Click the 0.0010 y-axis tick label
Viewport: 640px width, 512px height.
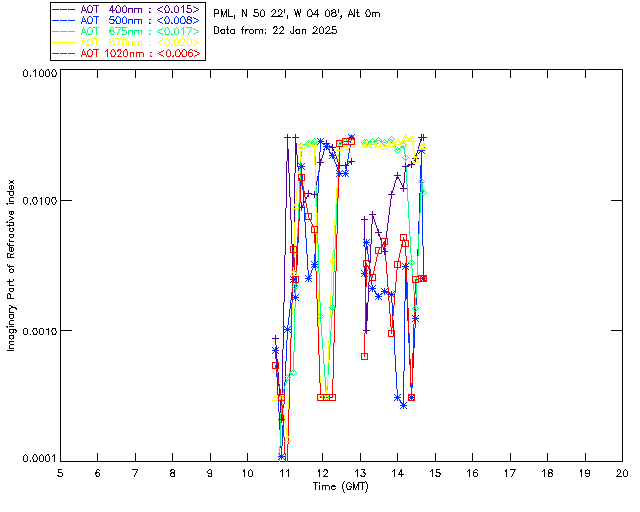(x=37, y=331)
